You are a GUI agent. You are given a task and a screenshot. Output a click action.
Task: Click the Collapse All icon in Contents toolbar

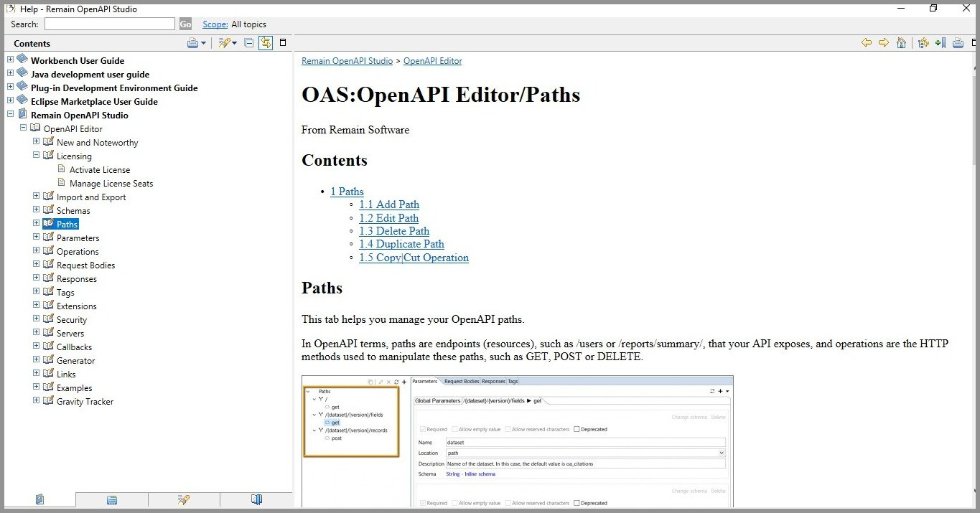pos(249,43)
